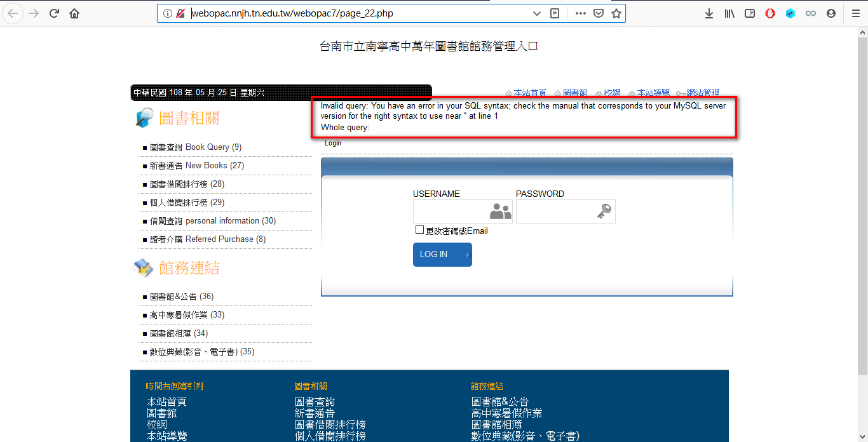868x442 pixels.
Task: Open 新書通告 New Books (27) sidebar item
Action: click(197, 166)
